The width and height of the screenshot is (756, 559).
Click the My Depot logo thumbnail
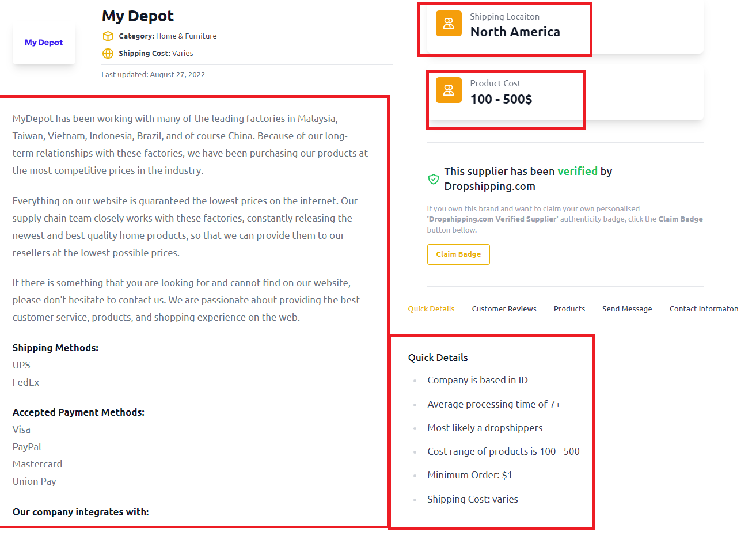point(44,43)
